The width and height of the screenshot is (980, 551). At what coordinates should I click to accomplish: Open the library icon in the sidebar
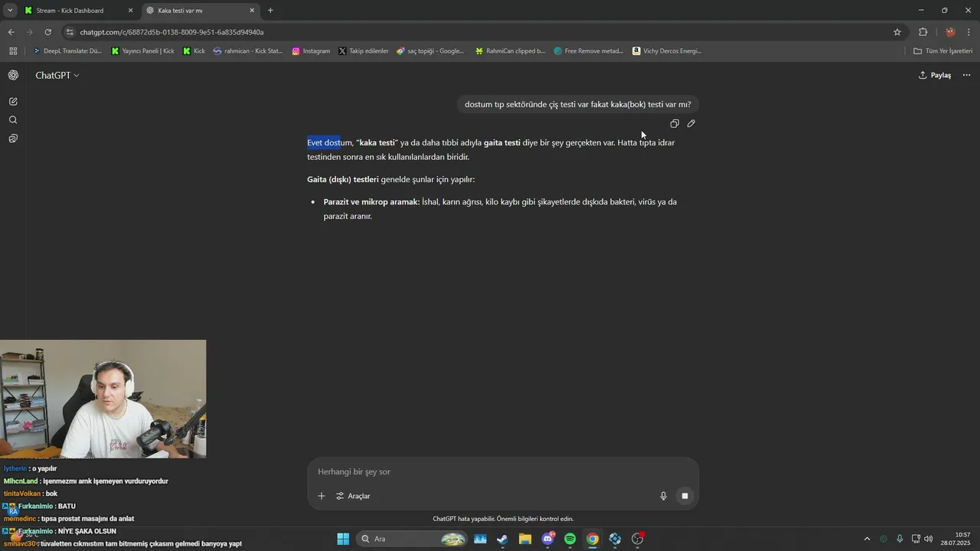click(x=13, y=139)
